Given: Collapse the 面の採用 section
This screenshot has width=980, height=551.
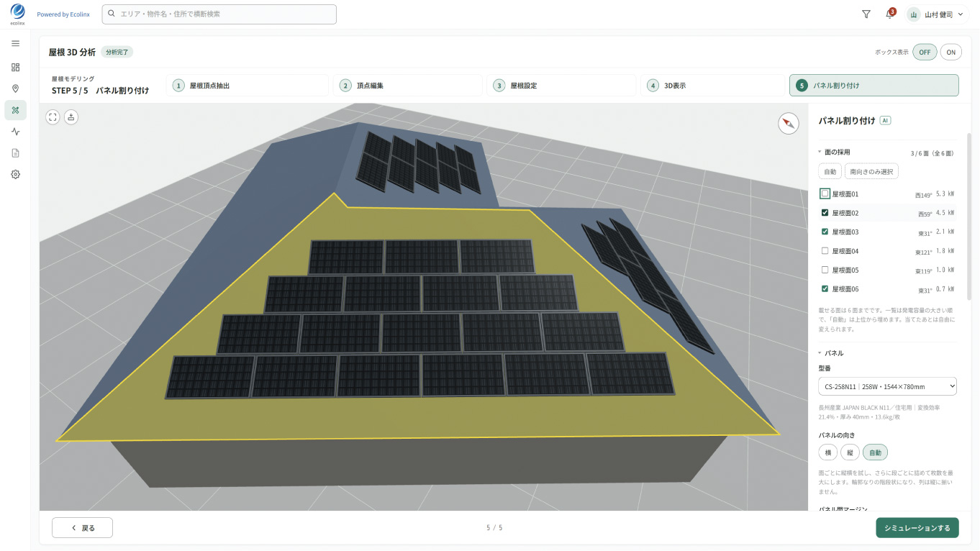Looking at the screenshot, I should [835, 152].
